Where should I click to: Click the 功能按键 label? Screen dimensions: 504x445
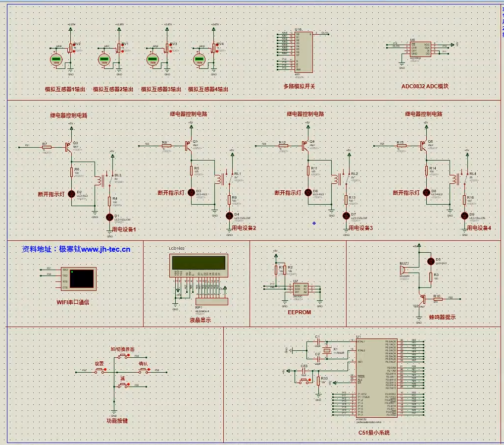117,421
